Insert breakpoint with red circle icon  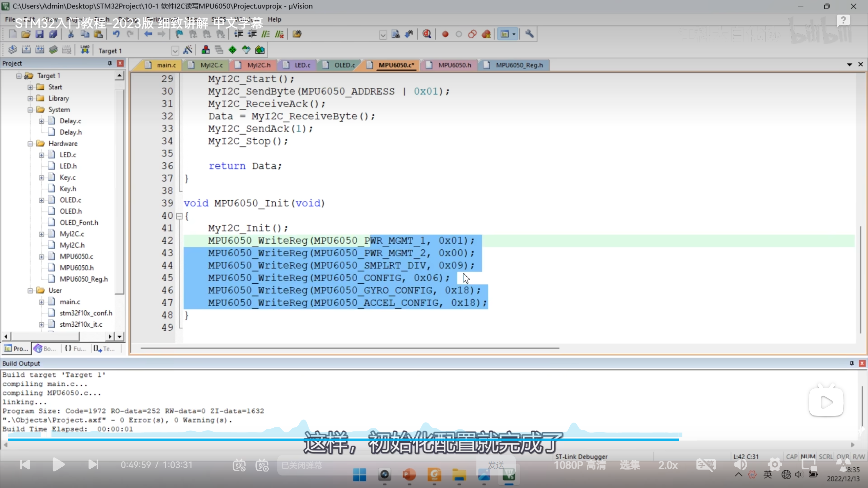click(x=445, y=34)
